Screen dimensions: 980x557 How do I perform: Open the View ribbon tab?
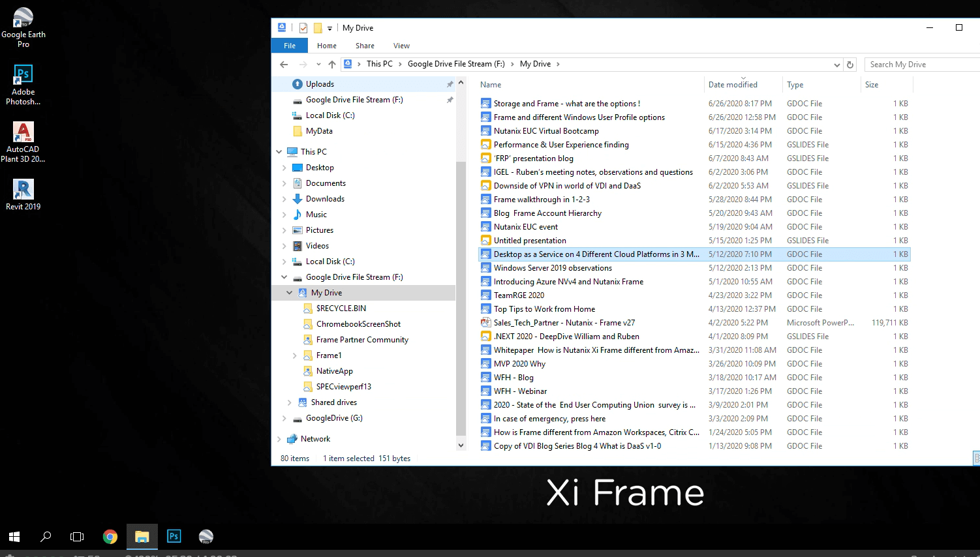click(401, 46)
